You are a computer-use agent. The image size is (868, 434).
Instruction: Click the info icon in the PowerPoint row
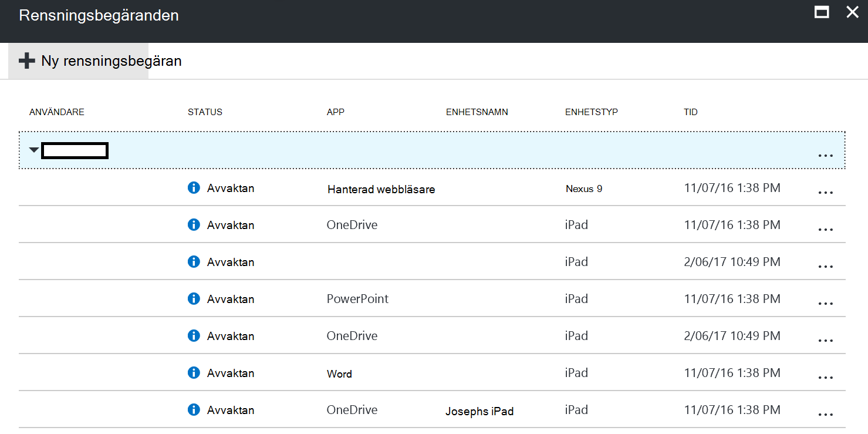pyautogui.click(x=194, y=298)
